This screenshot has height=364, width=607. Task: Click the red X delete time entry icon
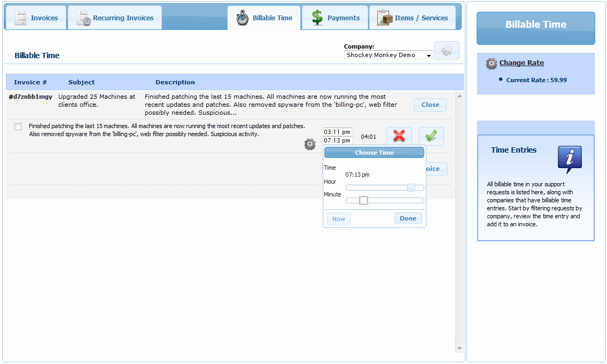tap(399, 136)
